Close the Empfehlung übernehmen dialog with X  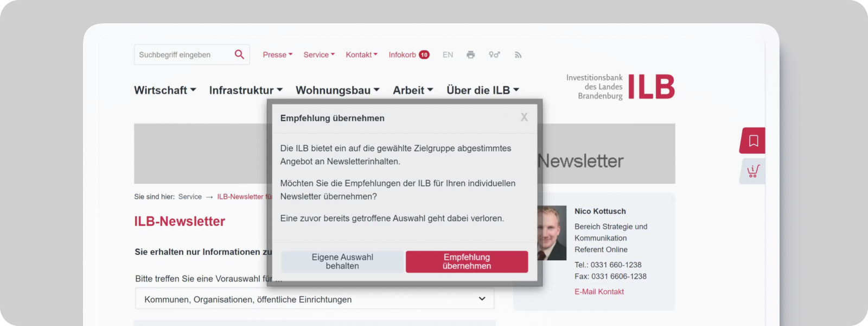(524, 117)
